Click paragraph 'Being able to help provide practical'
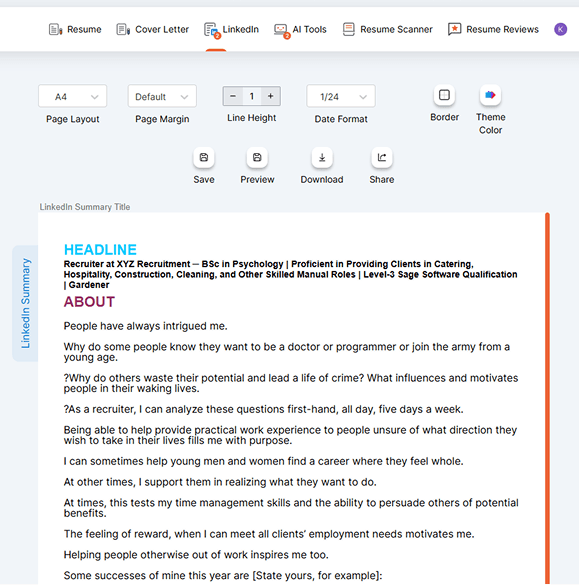 pos(290,435)
